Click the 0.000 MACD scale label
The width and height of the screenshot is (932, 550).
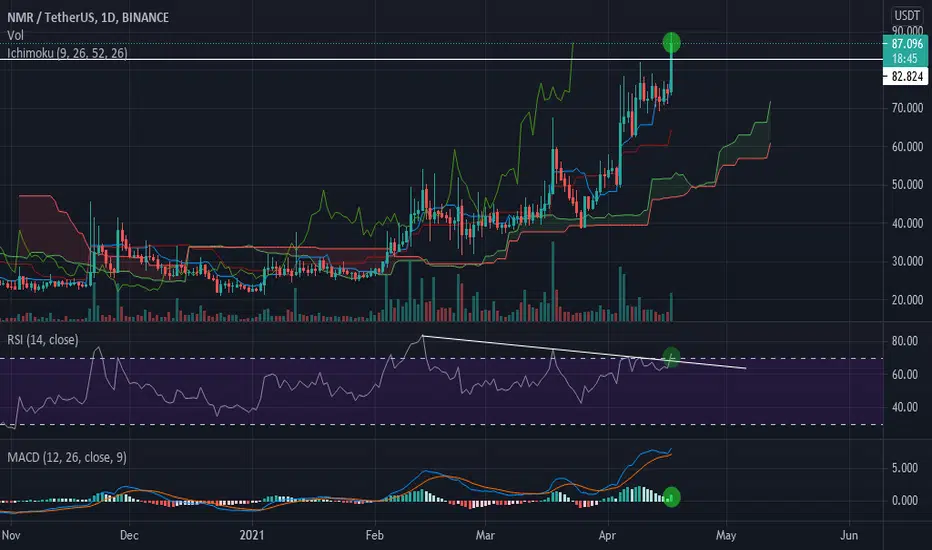tap(905, 500)
